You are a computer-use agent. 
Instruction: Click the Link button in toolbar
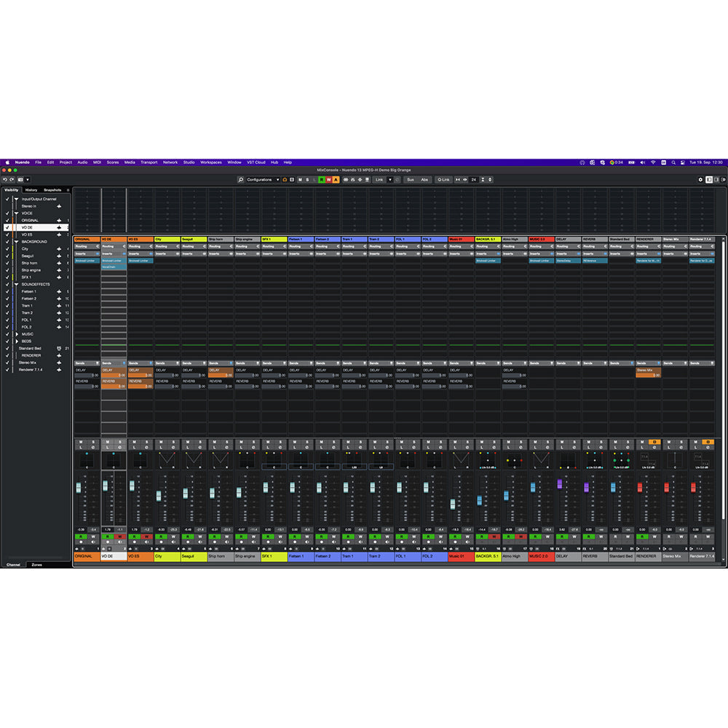379,180
